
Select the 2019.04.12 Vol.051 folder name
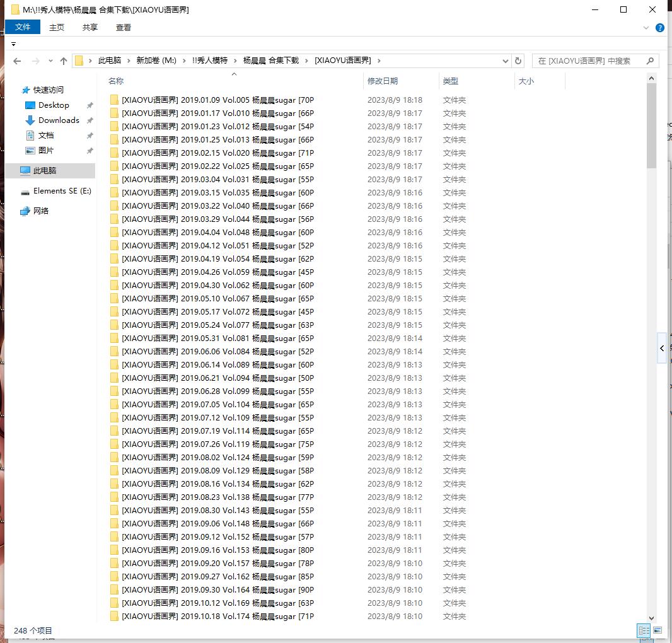[x=217, y=246]
